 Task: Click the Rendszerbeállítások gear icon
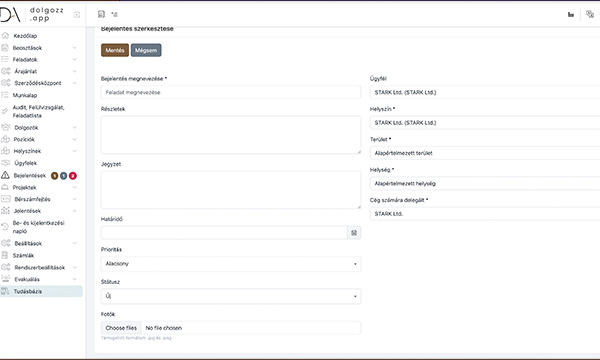tap(6, 267)
